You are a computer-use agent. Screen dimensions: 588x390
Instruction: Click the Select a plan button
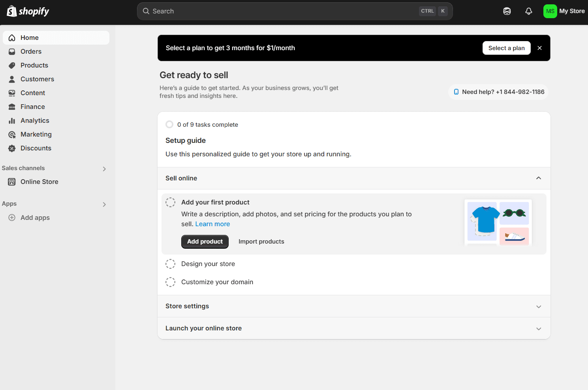point(506,48)
